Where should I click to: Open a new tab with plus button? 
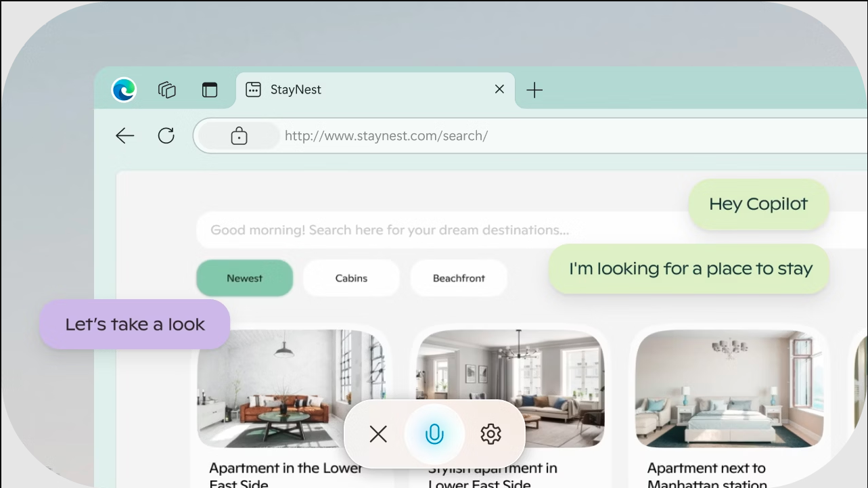534,90
